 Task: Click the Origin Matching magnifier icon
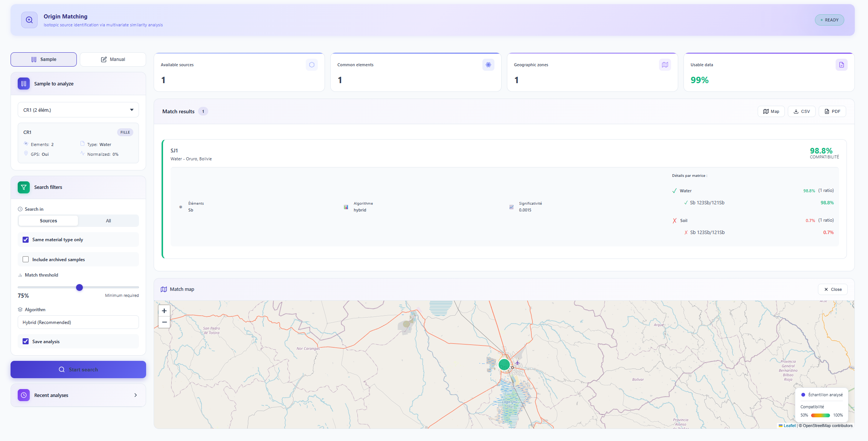(x=29, y=20)
